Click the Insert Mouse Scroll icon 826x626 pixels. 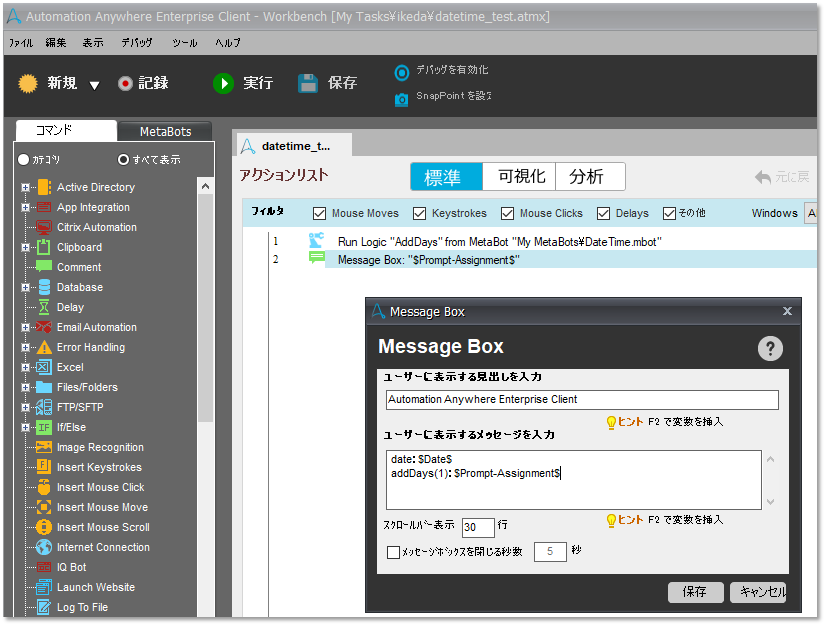tap(44, 527)
